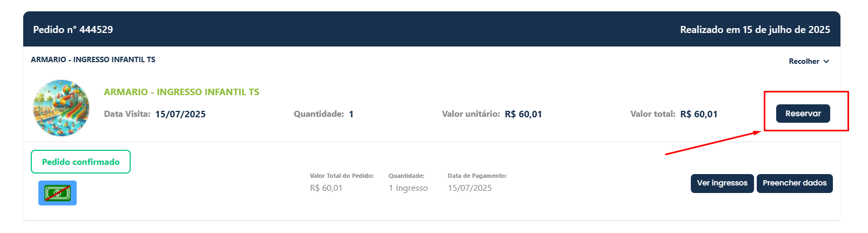Viewport: 868px width, 233px height.
Task: Click the water park ticket thumbnail
Action: pos(61,108)
